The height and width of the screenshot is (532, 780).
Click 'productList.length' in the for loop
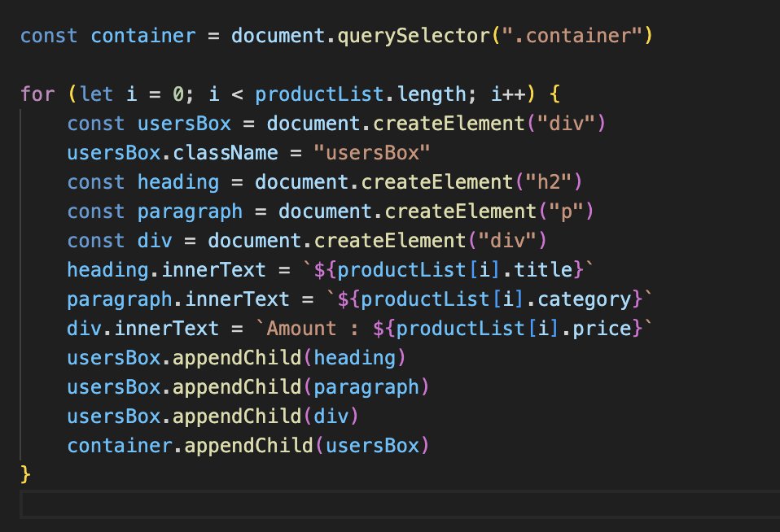click(x=361, y=94)
